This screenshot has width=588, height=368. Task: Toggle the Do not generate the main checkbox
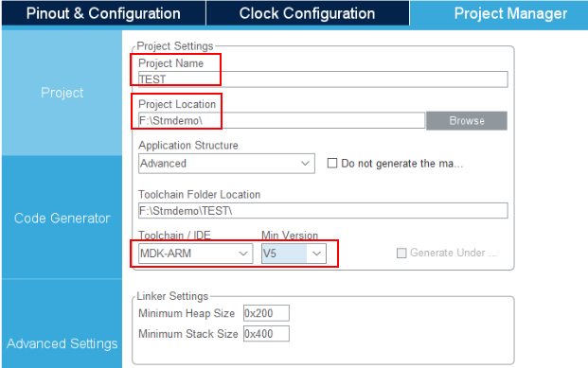coord(332,163)
